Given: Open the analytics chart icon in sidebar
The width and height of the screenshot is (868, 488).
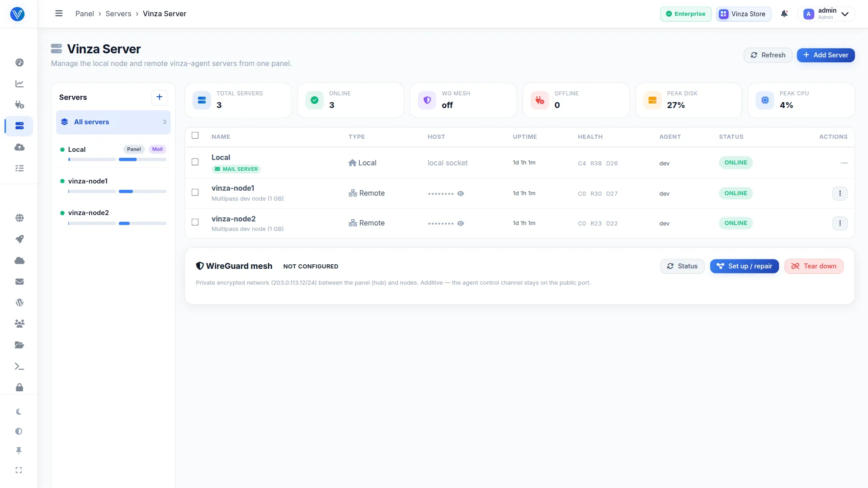Looking at the screenshot, I should pos(19,84).
